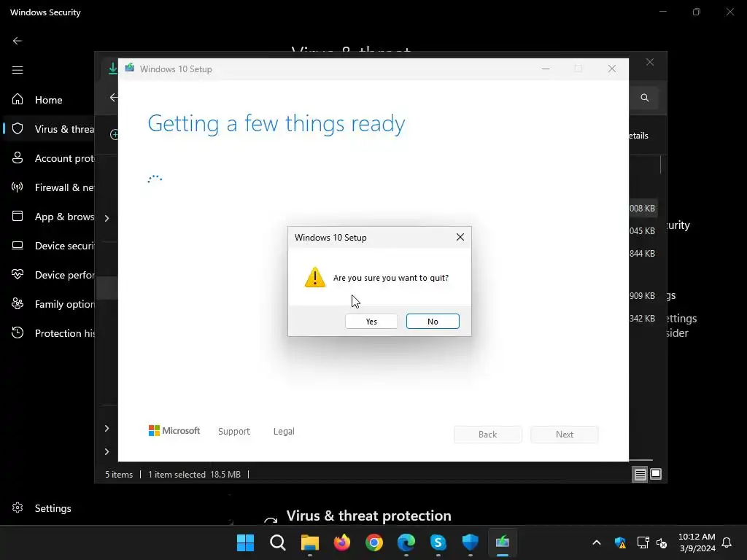Image resolution: width=747 pixels, height=560 pixels.
Task: Close the quit confirmation dialog with its X button
Action: point(460,237)
